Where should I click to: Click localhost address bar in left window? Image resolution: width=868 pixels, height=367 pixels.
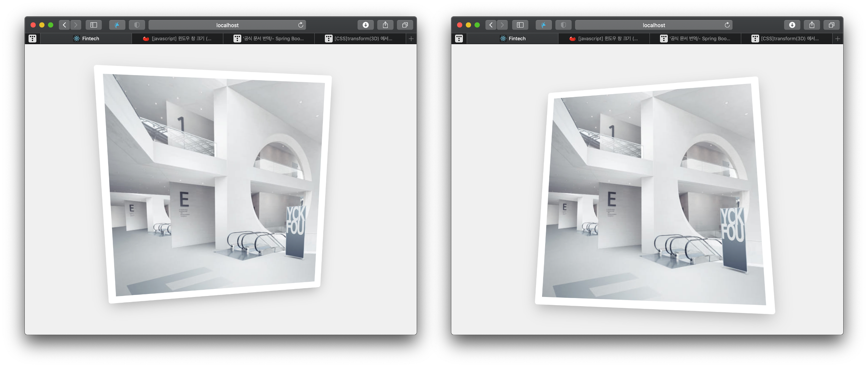click(x=227, y=25)
